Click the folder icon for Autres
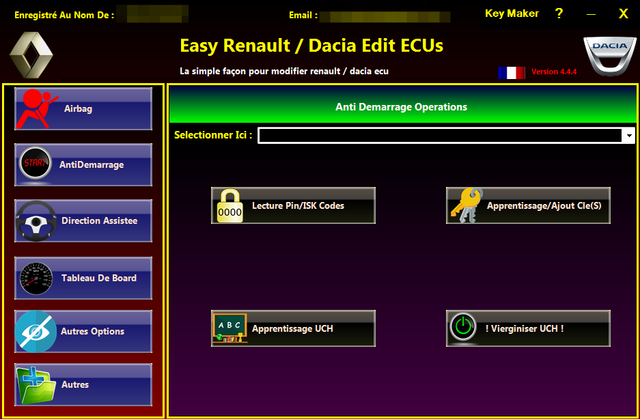Viewport: 640px width, 419px height. pyautogui.click(x=37, y=385)
